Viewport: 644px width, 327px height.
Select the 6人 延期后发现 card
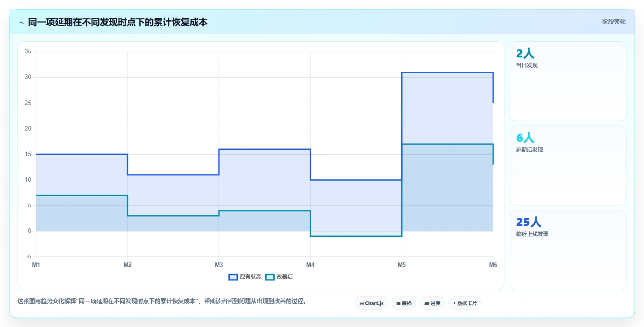pos(568,166)
